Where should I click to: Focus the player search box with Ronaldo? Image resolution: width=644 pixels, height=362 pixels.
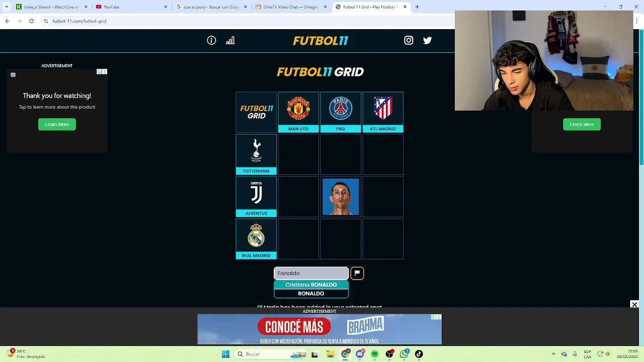(311, 273)
